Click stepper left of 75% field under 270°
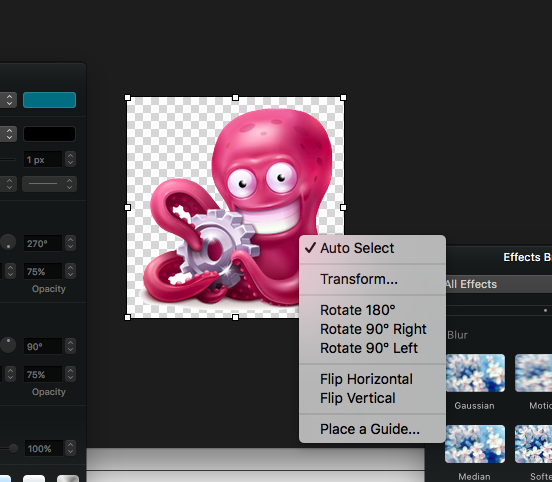The width and height of the screenshot is (552, 482). [10, 271]
